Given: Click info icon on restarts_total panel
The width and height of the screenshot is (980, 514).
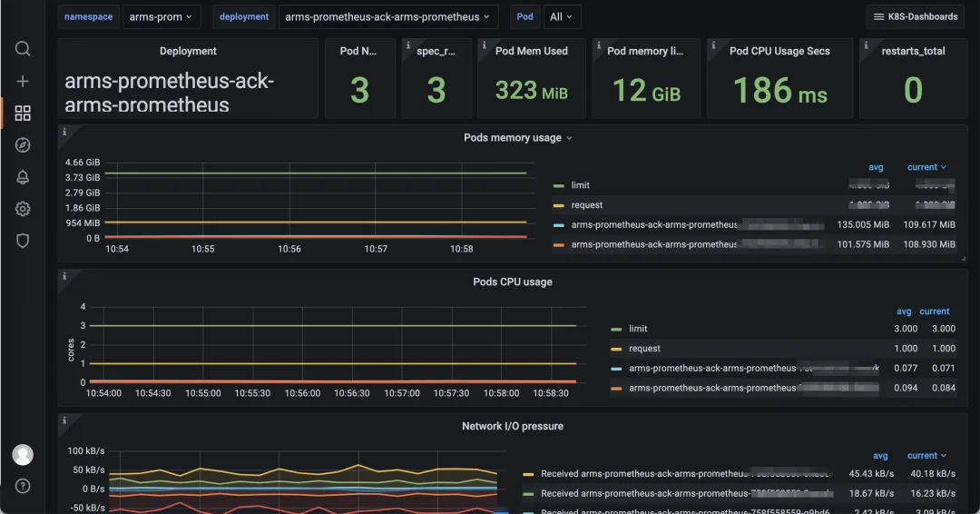Looking at the screenshot, I should point(867,45).
